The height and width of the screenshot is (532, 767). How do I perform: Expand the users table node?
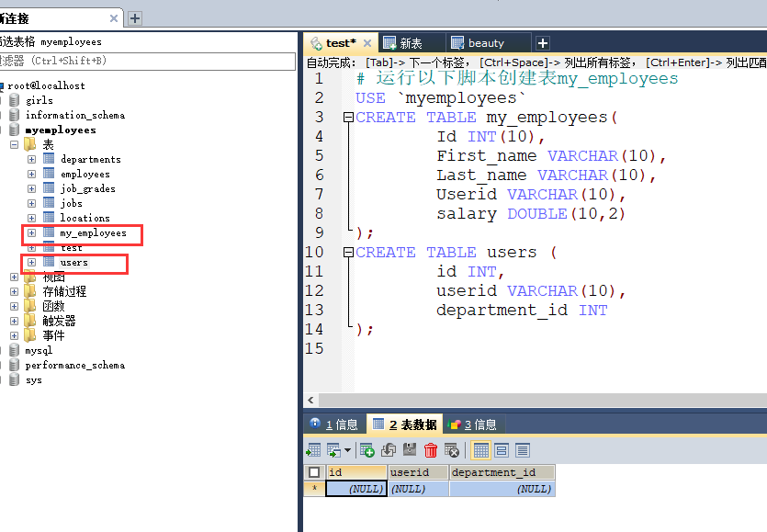32,263
